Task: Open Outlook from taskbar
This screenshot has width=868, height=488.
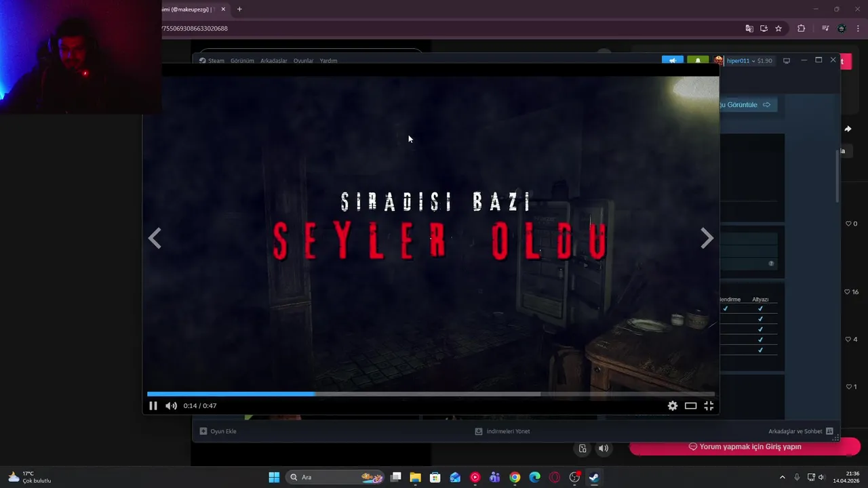Action: click(455, 477)
